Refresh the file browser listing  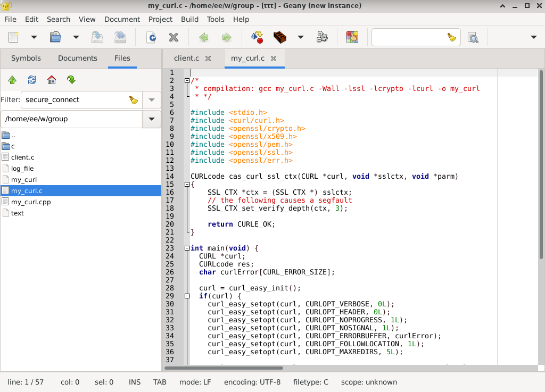pos(32,80)
